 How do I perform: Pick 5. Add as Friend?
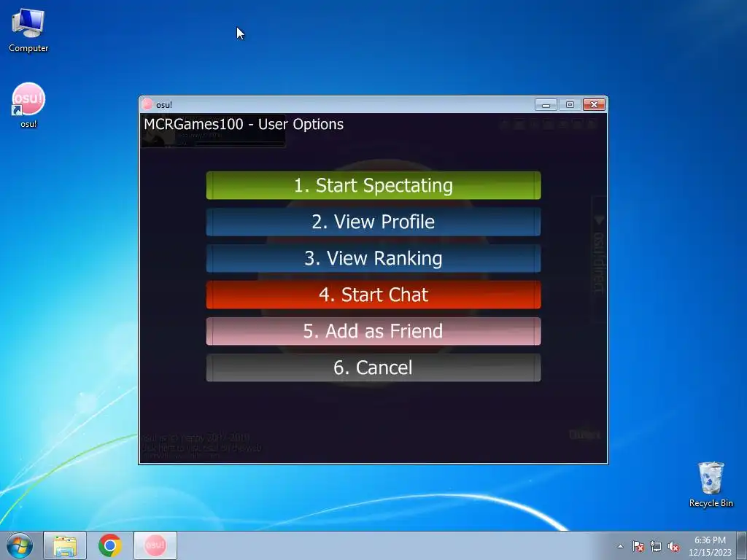coord(373,331)
